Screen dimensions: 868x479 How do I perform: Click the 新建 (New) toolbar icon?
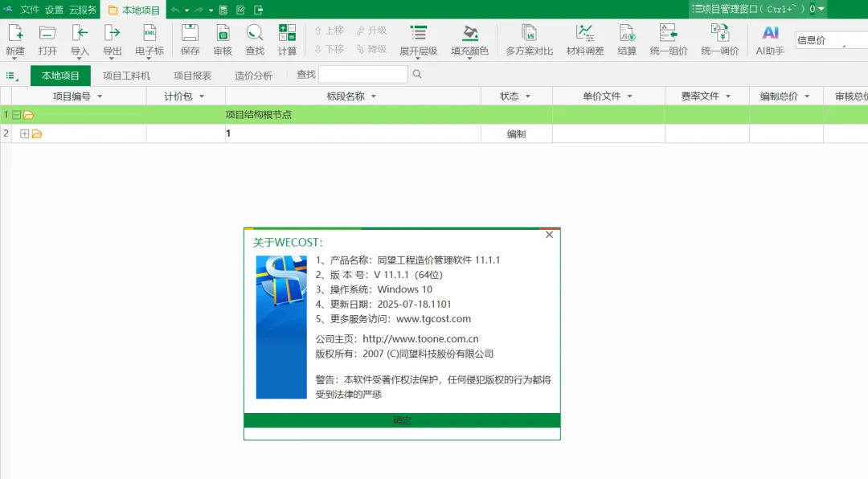pos(15,34)
